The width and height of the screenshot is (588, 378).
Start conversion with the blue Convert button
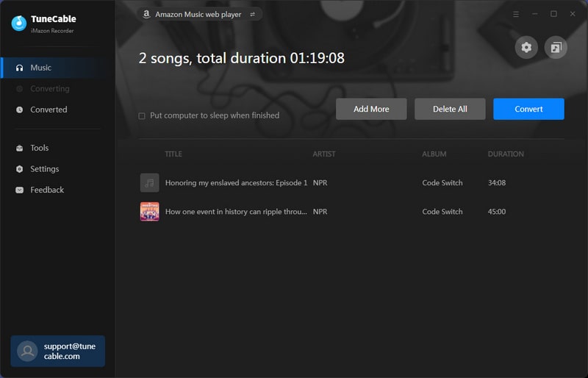coord(528,109)
